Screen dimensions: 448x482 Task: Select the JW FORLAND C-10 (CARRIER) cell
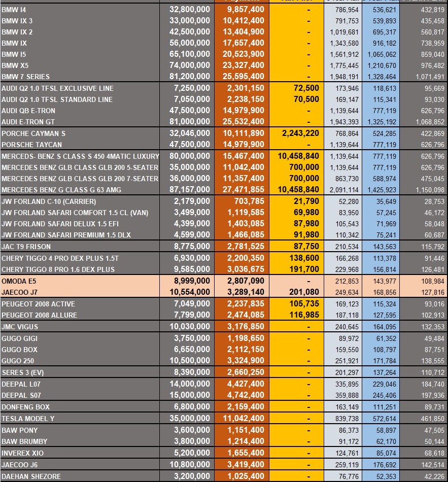click(80, 201)
